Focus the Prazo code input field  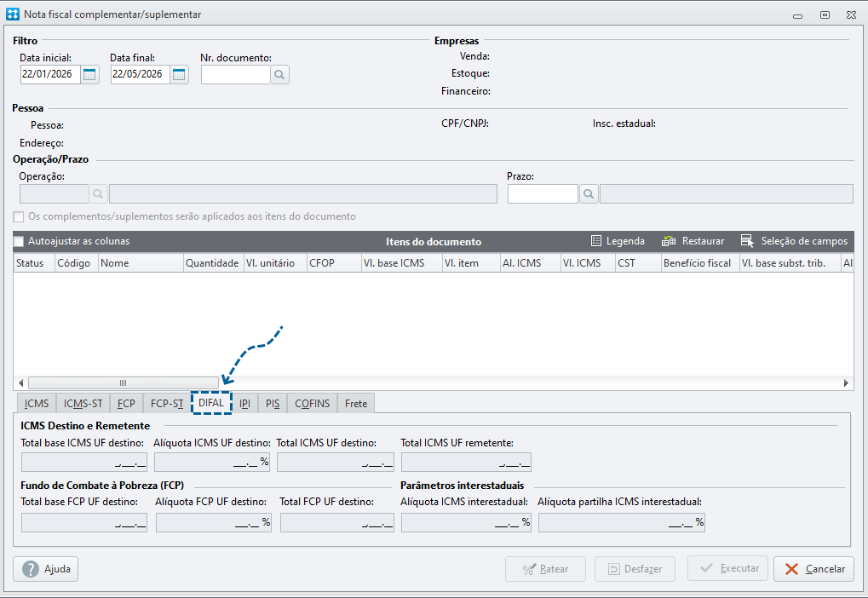click(x=543, y=194)
